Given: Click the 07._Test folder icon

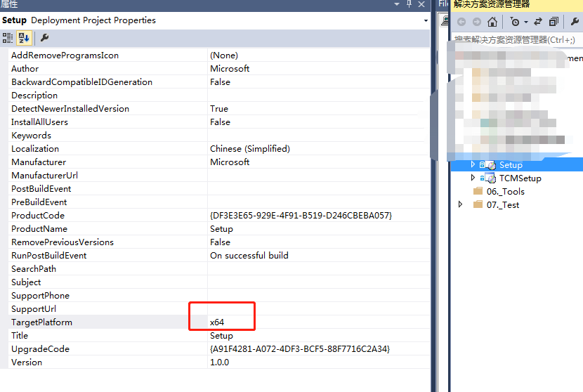Looking at the screenshot, I should 478,204.
